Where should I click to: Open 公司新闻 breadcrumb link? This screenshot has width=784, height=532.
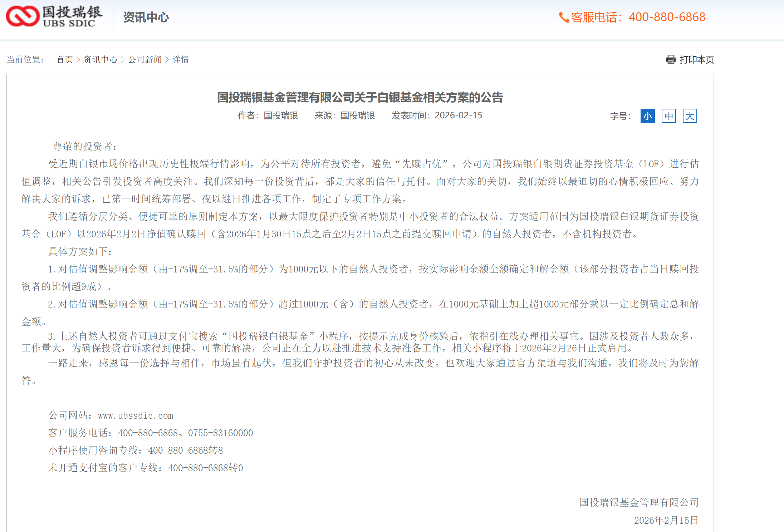145,59
